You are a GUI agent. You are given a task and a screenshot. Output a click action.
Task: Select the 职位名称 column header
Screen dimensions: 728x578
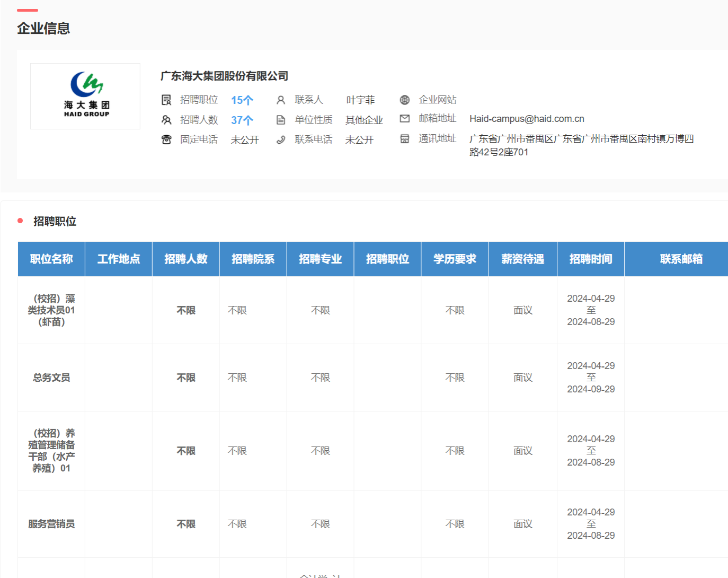tap(51, 259)
